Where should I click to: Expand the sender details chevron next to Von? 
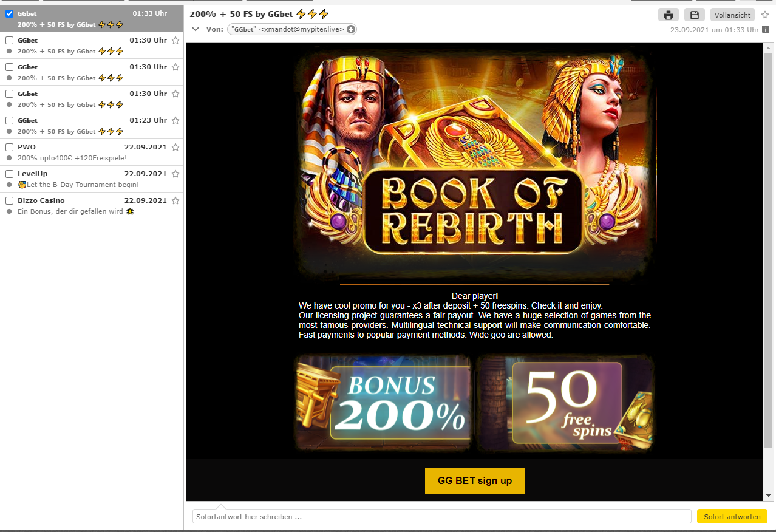[x=196, y=29]
